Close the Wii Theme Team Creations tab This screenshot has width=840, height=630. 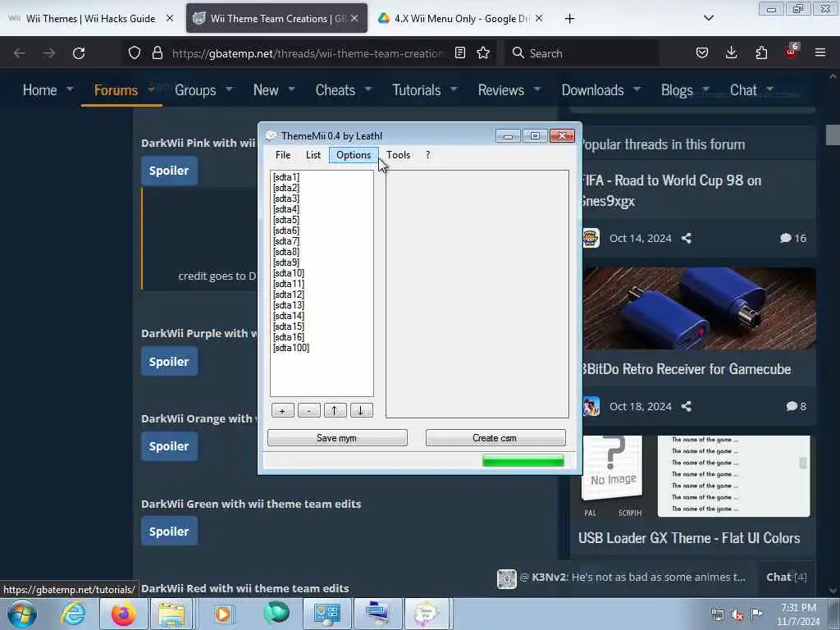tap(354, 19)
